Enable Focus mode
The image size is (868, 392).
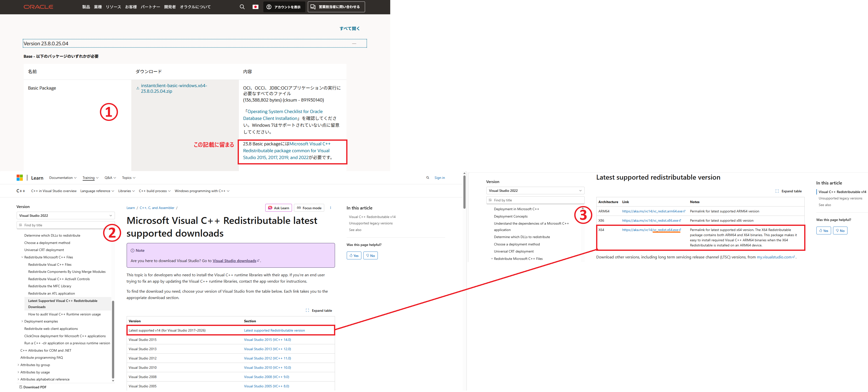coord(309,208)
